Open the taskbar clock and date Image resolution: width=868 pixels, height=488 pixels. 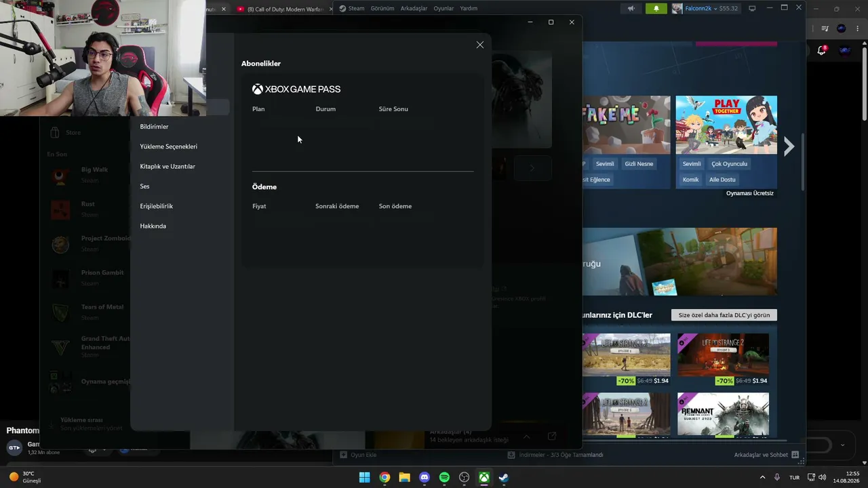point(846,477)
